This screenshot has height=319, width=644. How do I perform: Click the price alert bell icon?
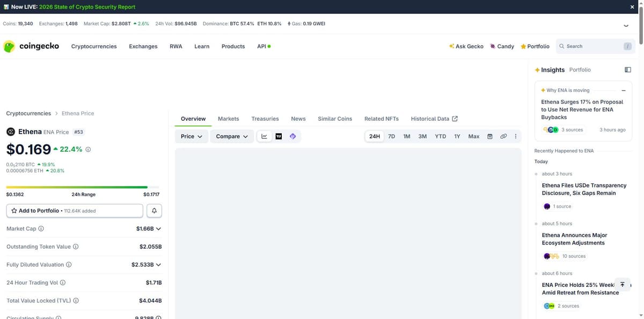pos(154,211)
